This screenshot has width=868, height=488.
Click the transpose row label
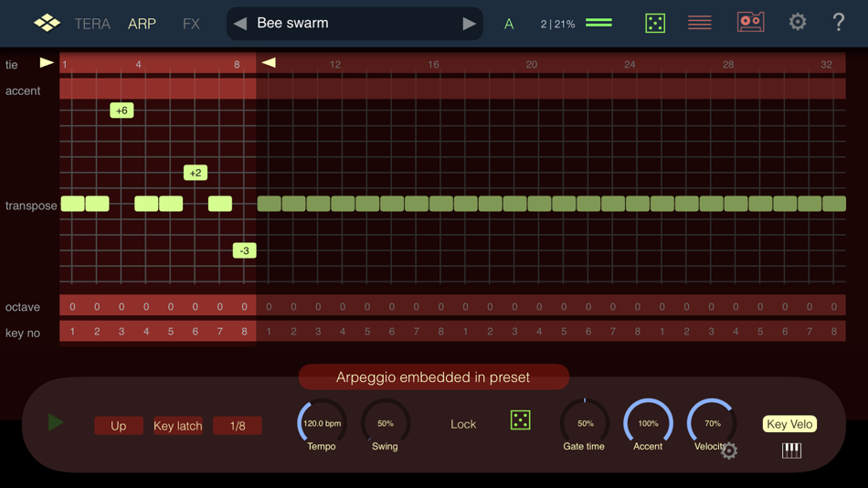(x=31, y=206)
